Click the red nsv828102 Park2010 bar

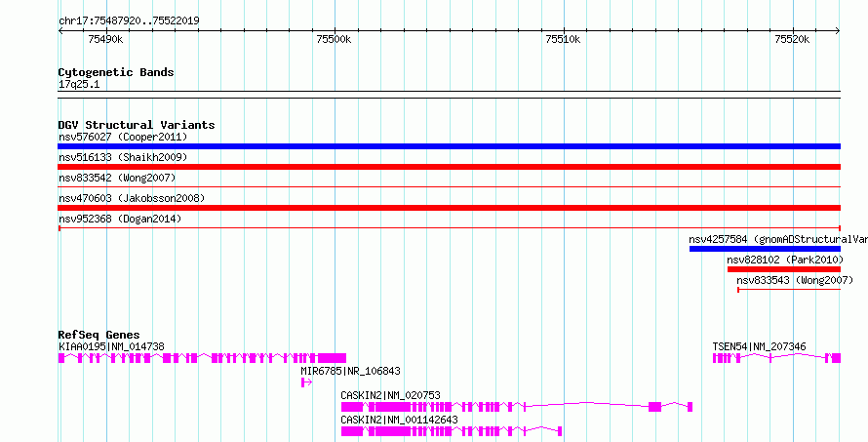pos(784,269)
